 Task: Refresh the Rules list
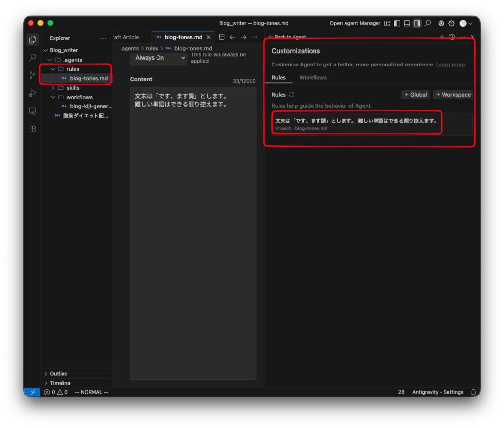click(291, 95)
